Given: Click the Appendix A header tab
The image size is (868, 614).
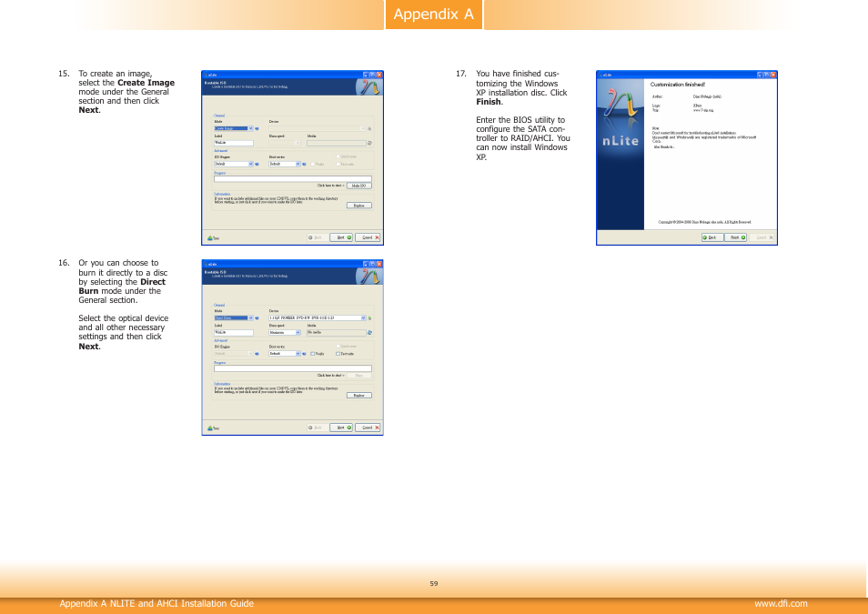Looking at the screenshot, I should coord(433,15).
